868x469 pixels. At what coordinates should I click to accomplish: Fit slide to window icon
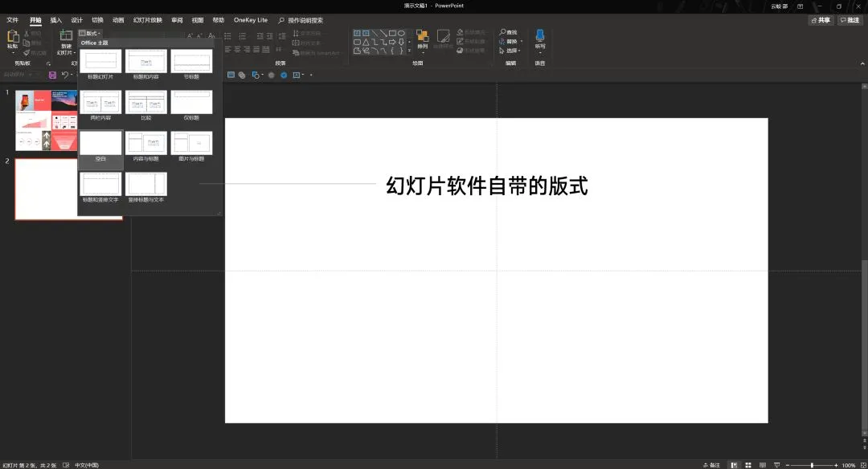click(863, 465)
